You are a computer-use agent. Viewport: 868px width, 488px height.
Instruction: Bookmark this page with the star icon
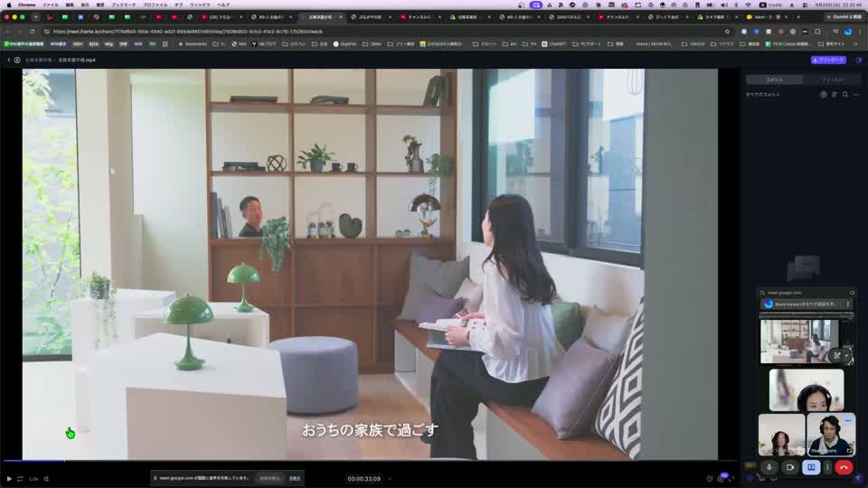727,32
